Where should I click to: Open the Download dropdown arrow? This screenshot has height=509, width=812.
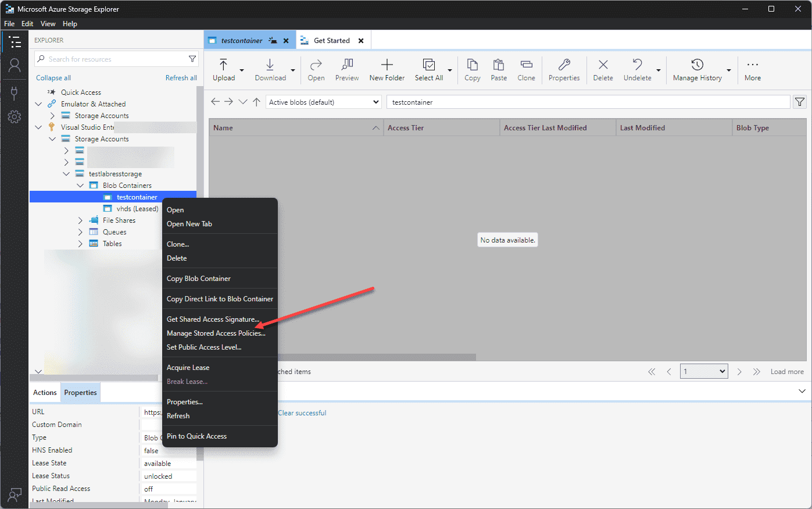click(292, 70)
